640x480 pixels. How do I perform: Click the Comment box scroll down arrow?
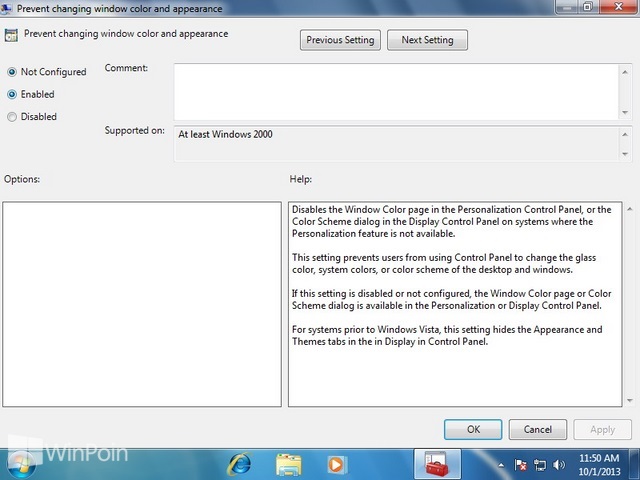click(x=625, y=112)
